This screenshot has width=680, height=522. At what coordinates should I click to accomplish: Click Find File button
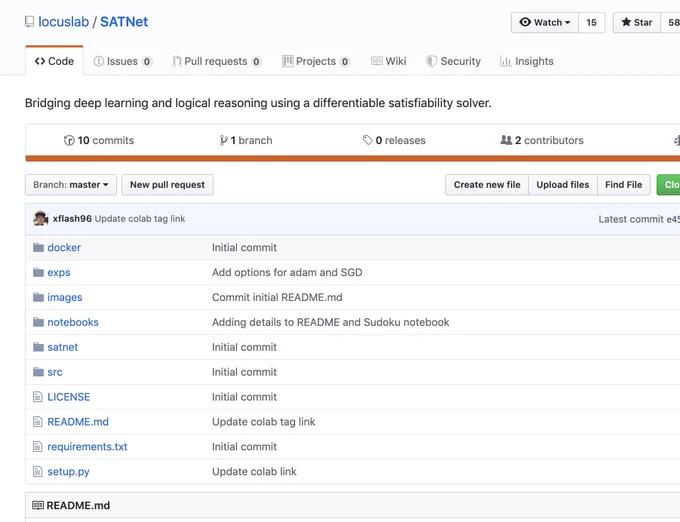point(624,185)
